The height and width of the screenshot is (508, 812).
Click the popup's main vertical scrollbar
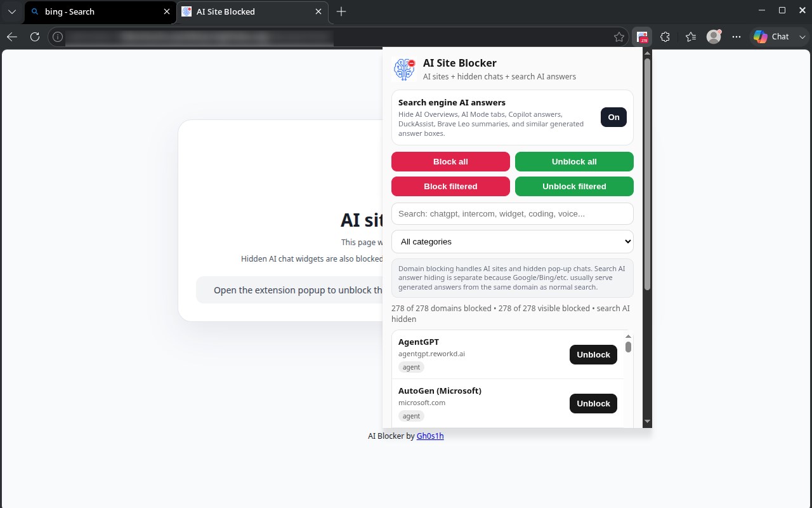(x=647, y=175)
